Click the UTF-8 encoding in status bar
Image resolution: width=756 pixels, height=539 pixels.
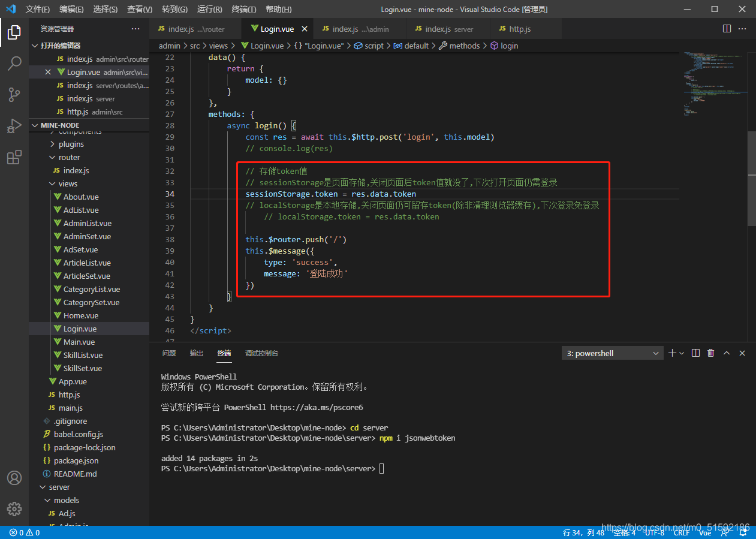654,532
